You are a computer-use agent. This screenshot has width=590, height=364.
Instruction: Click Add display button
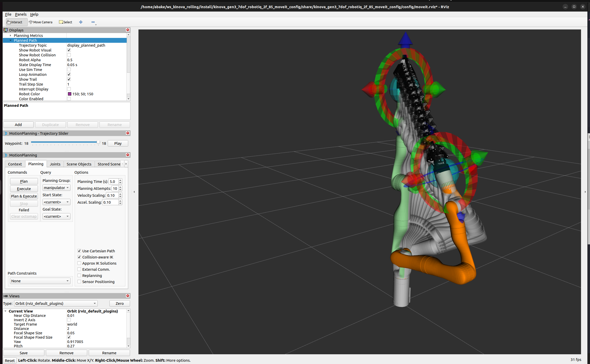point(18,125)
